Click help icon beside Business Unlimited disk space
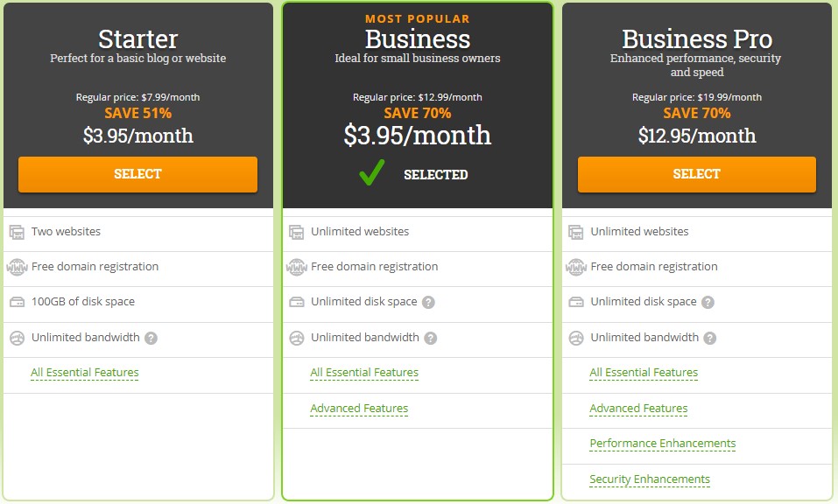 click(x=428, y=302)
